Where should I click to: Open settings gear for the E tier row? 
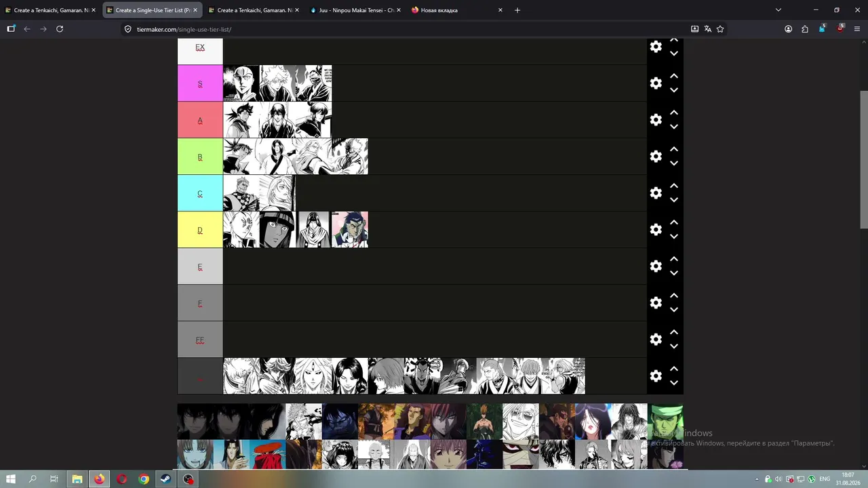coord(656,266)
